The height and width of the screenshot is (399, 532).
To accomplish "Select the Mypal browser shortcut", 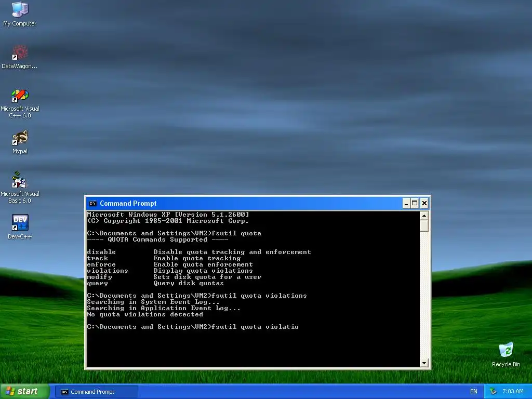I will pyautogui.click(x=20, y=142).
